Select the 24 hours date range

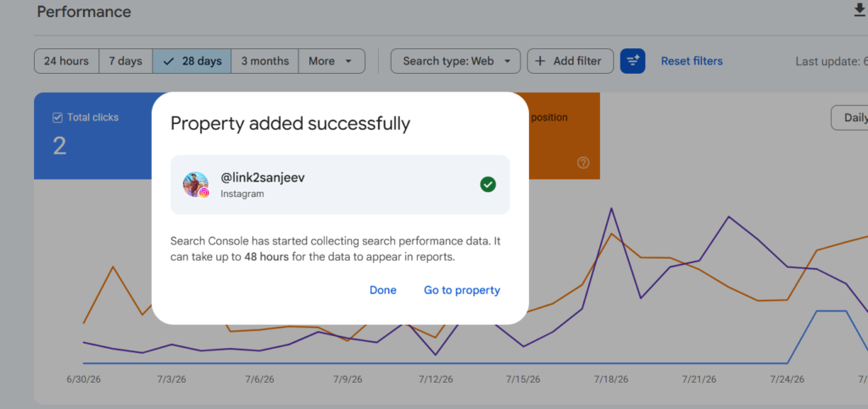coord(66,61)
